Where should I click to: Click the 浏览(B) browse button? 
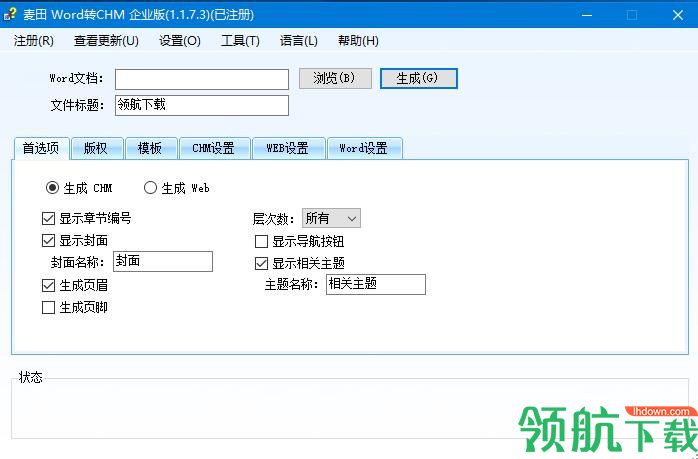click(335, 78)
